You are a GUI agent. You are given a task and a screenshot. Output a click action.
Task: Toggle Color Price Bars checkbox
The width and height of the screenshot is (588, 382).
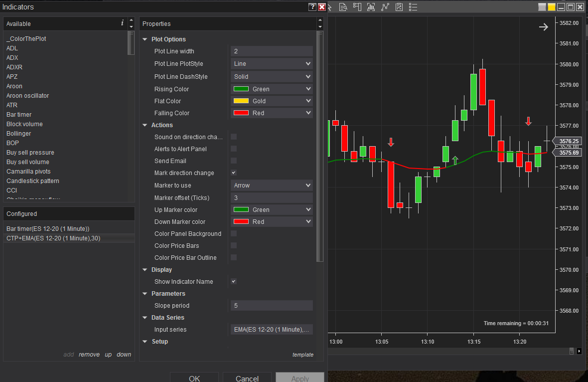click(234, 245)
